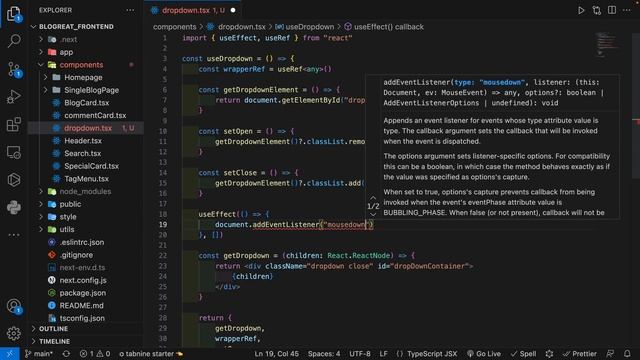Open the Extensions view
640x360 pixels.
click(13, 124)
